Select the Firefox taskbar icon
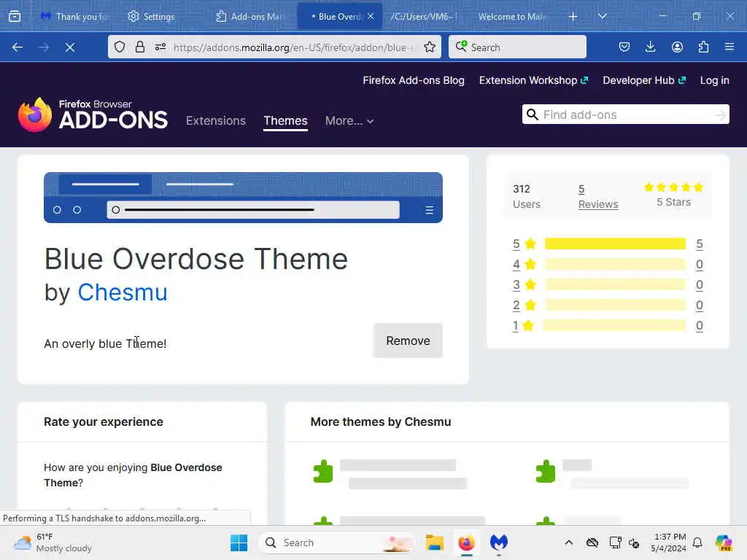The image size is (747, 560). pos(466,542)
